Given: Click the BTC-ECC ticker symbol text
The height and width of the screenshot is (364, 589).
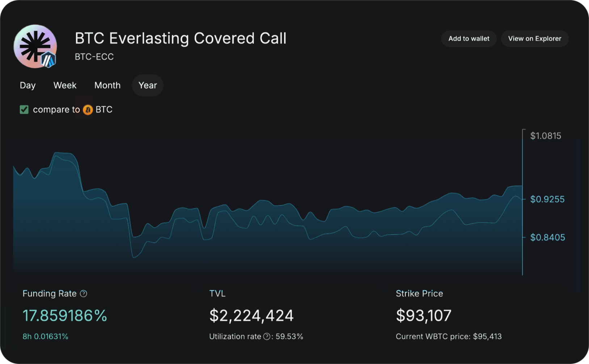Looking at the screenshot, I should (x=94, y=57).
